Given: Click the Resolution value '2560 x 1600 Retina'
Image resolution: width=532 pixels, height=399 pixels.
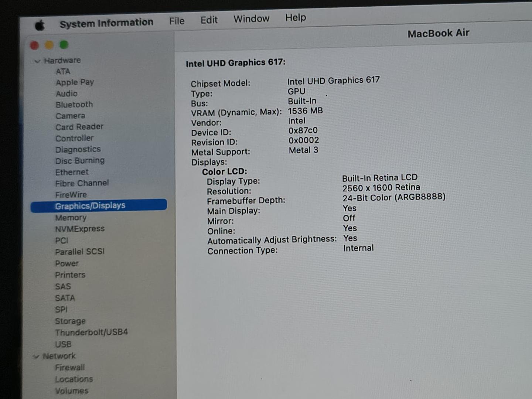Looking at the screenshot, I should coord(381,188).
